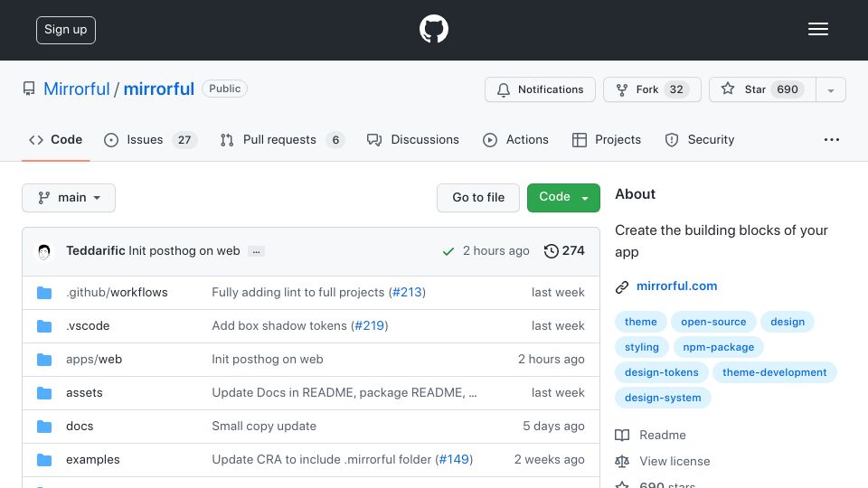Open the assets folder

tap(84, 393)
